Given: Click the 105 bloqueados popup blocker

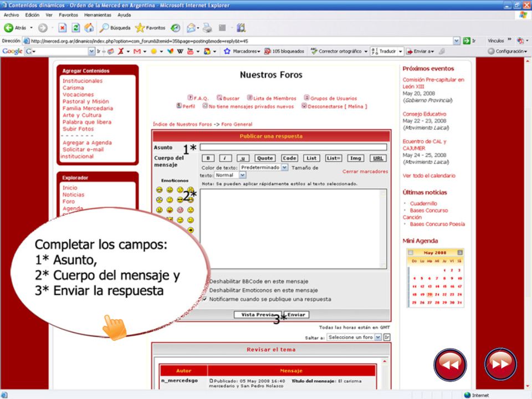Looking at the screenshot, I should 284,51.
